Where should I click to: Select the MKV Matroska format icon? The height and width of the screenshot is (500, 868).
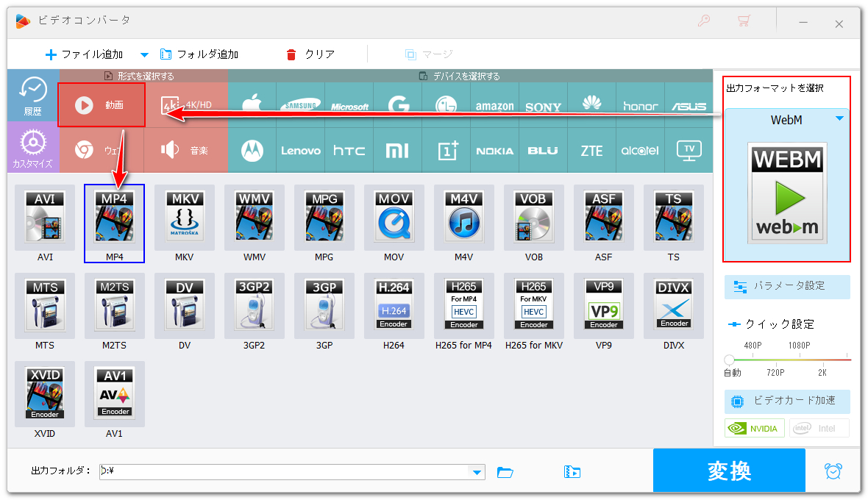coord(184,218)
